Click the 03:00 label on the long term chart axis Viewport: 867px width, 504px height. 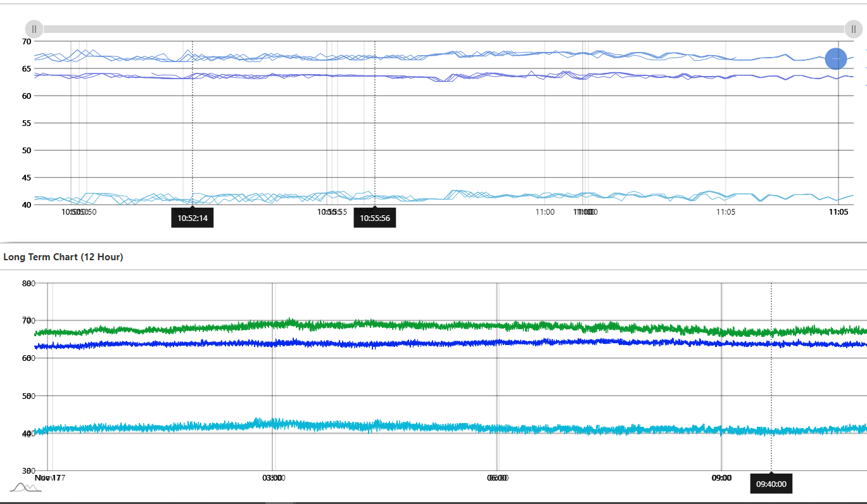click(272, 479)
